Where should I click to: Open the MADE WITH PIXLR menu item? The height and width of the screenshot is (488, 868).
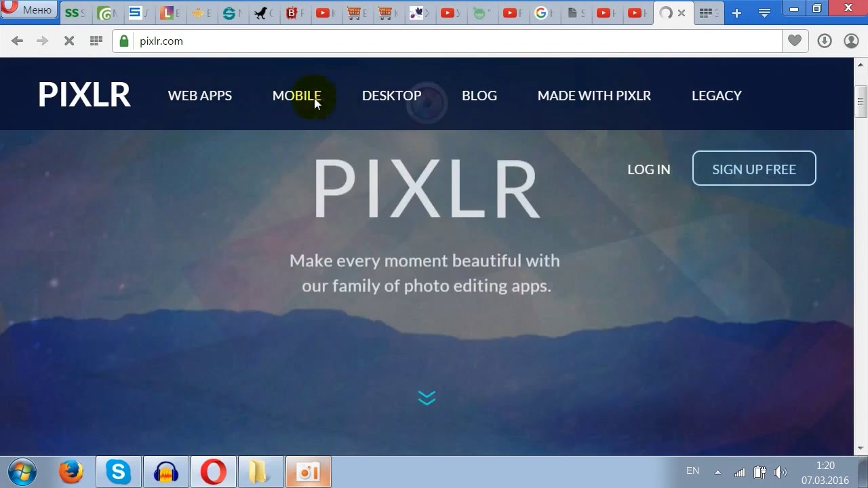click(x=594, y=96)
